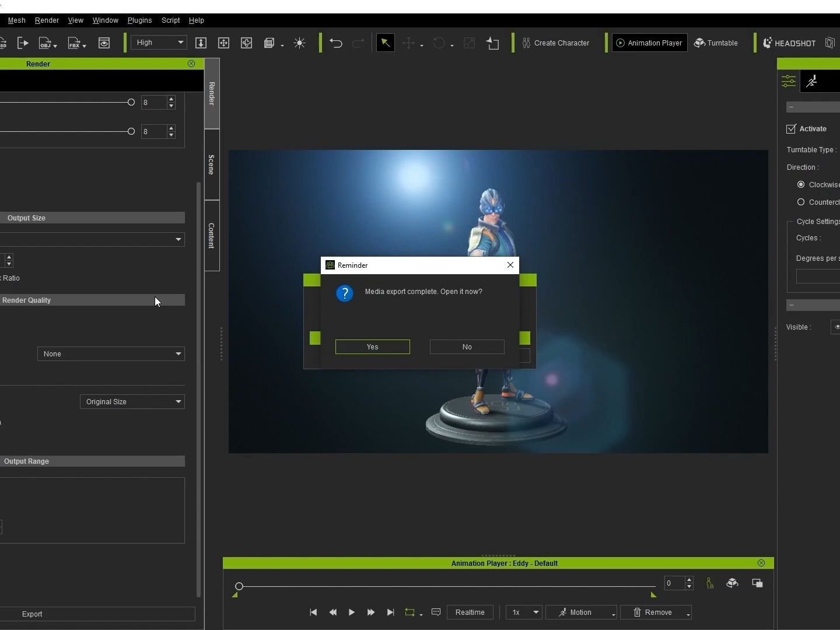Click the FBX export icon
The width and height of the screenshot is (840, 630).
(x=75, y=43)
